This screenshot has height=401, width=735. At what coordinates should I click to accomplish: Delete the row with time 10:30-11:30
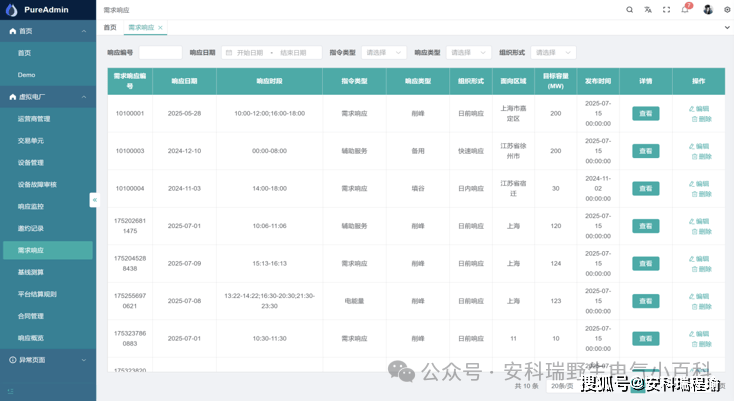(x=702, y=344)
